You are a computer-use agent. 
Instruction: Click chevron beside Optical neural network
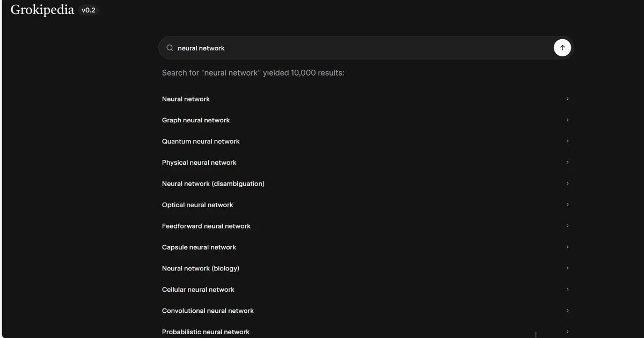[567, 205]
